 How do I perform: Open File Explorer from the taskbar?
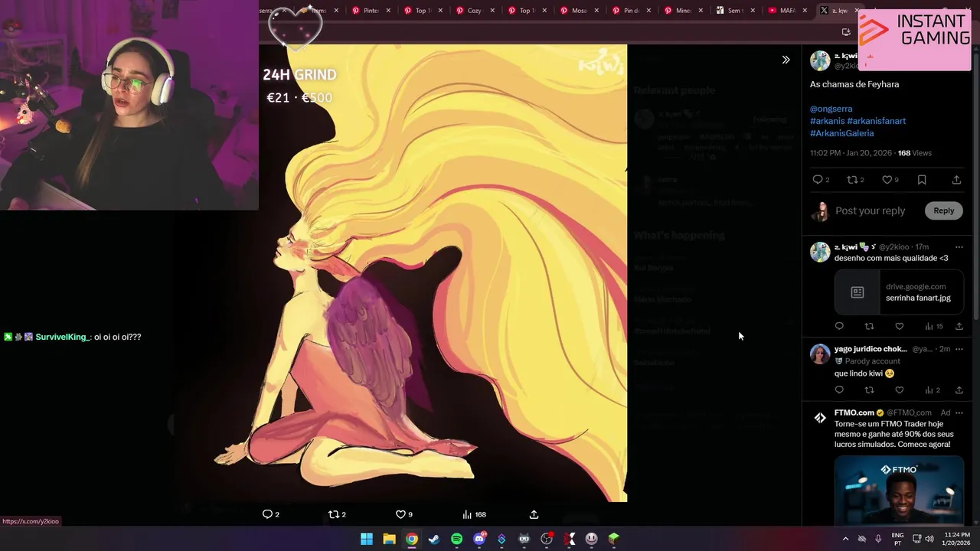pos(389,539)
